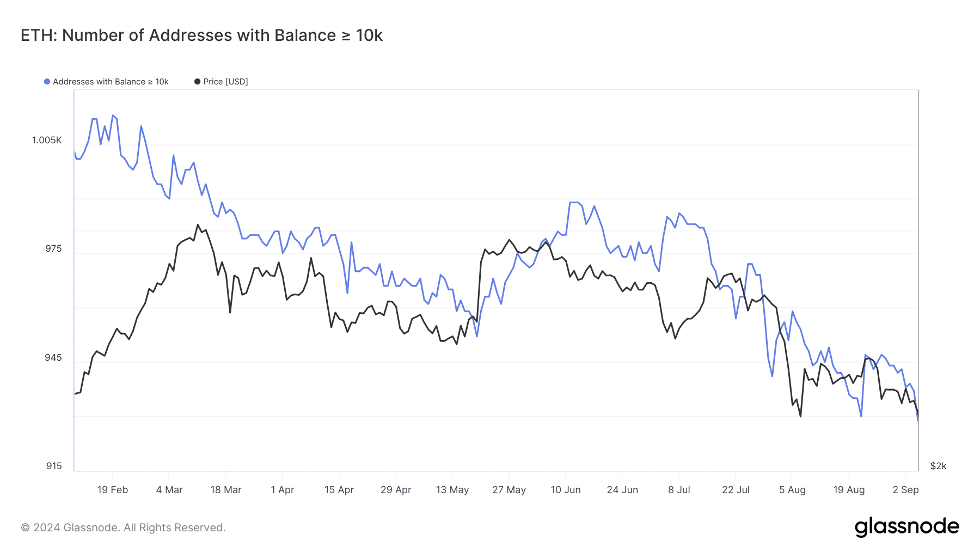The image size is (980, 552).
Task: Select the 1 Apr date label
Action: click(x=283, y=490)
